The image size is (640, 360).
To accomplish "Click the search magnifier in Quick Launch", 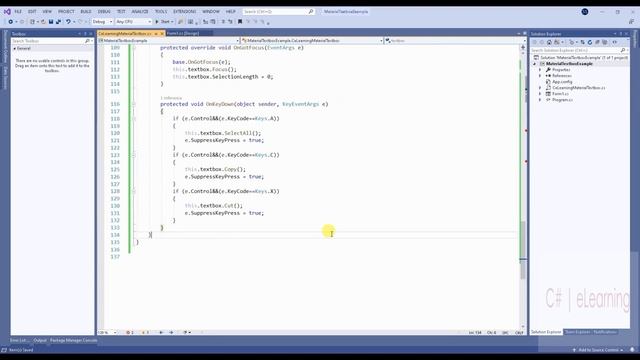I will pyautogui.click(x=311, y=11).
